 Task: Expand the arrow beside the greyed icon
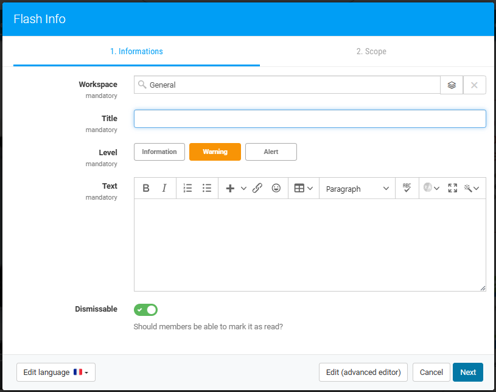pos(436,188)
